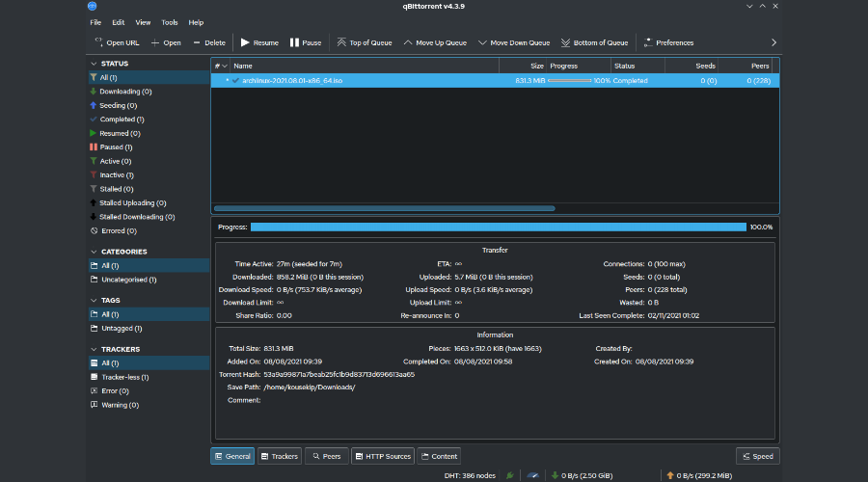
Task: Move torrent to Top of Queue
Action: [x=365, y=42]
